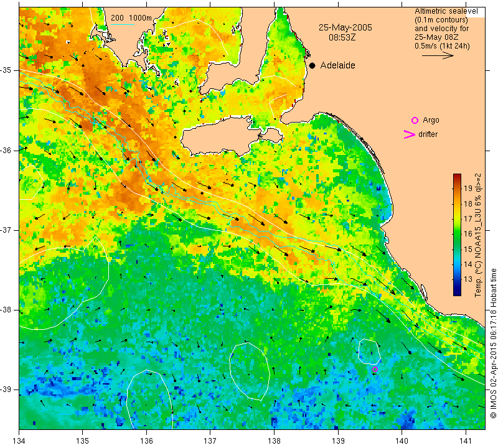Click the 138 longitude axis label
The height and width of the screenshot is (448, 498).
274,441
